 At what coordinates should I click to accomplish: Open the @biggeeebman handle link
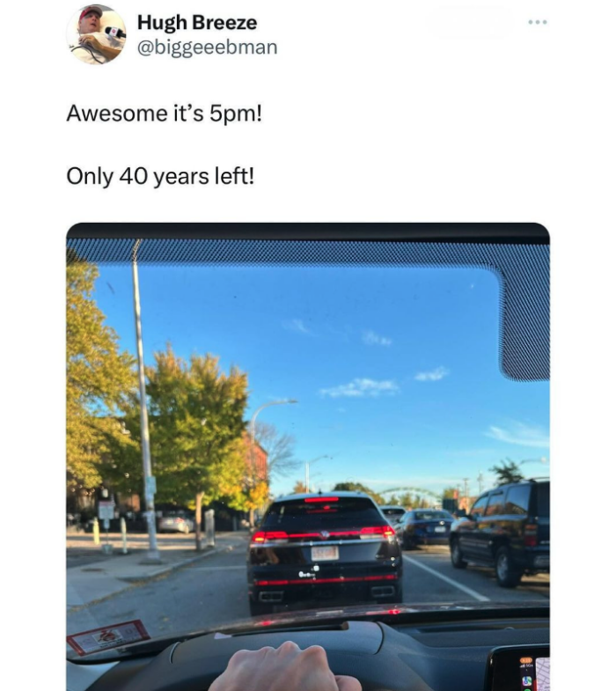click(x=207, y=48)
